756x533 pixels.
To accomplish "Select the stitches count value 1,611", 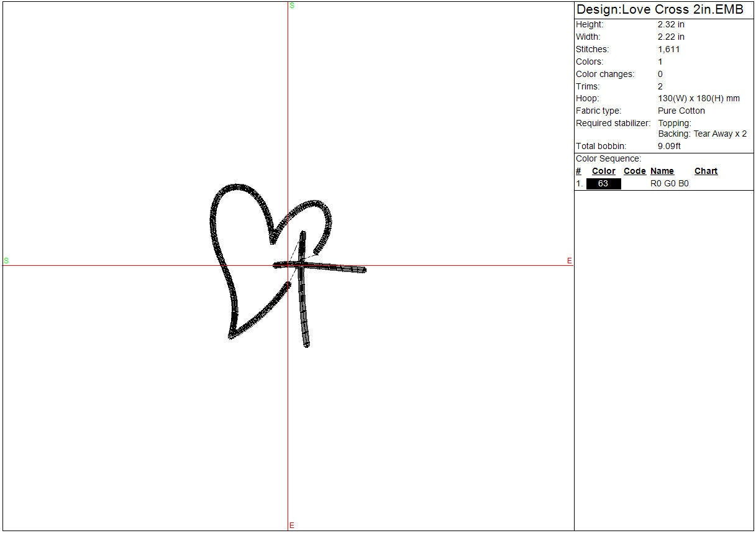I will coord(668,50).
